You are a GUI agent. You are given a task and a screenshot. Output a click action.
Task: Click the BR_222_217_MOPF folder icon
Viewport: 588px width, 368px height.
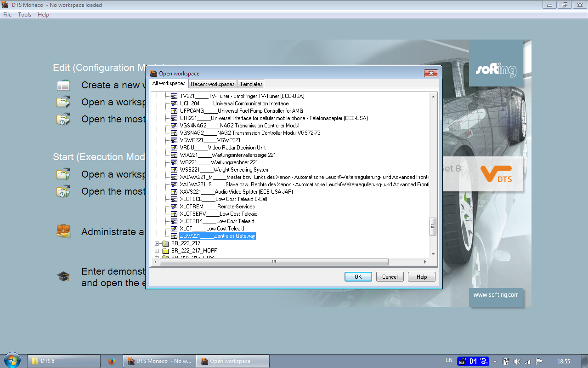click(x=165, y=251)
